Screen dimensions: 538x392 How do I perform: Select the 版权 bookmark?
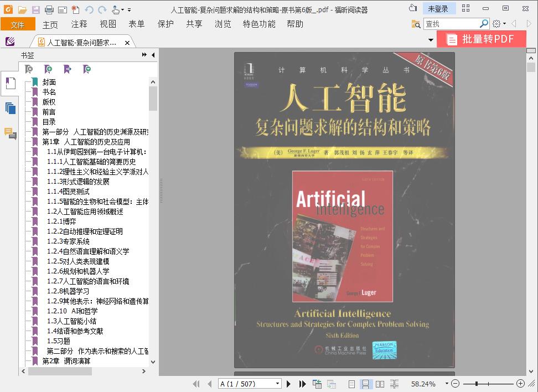(x=49, y=102)
